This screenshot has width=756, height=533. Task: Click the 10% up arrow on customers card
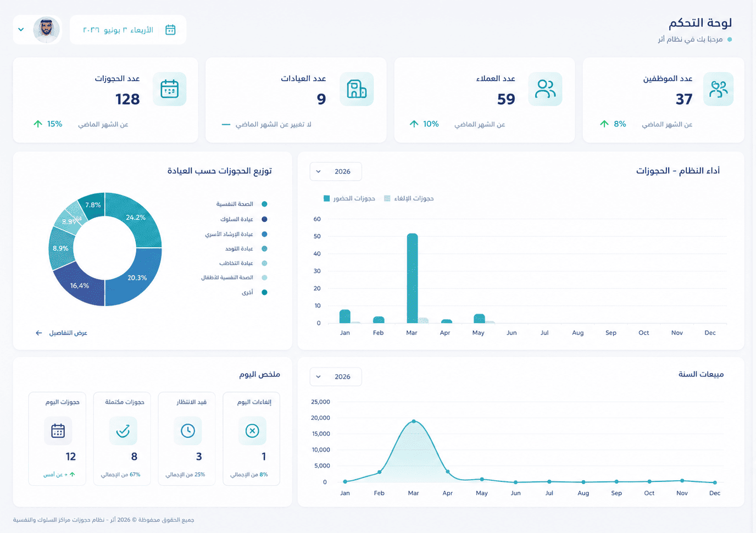[x=414, y=124]
